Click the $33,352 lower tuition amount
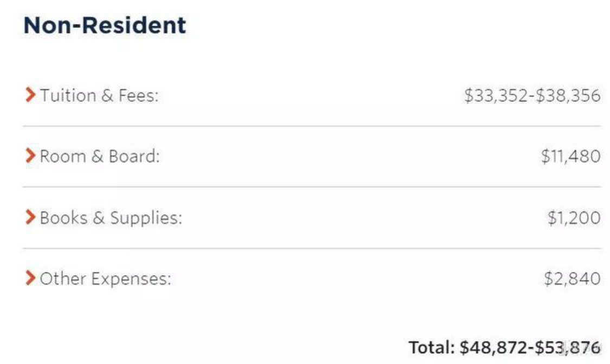Screen dimensions: 610x364 point(497,96)
